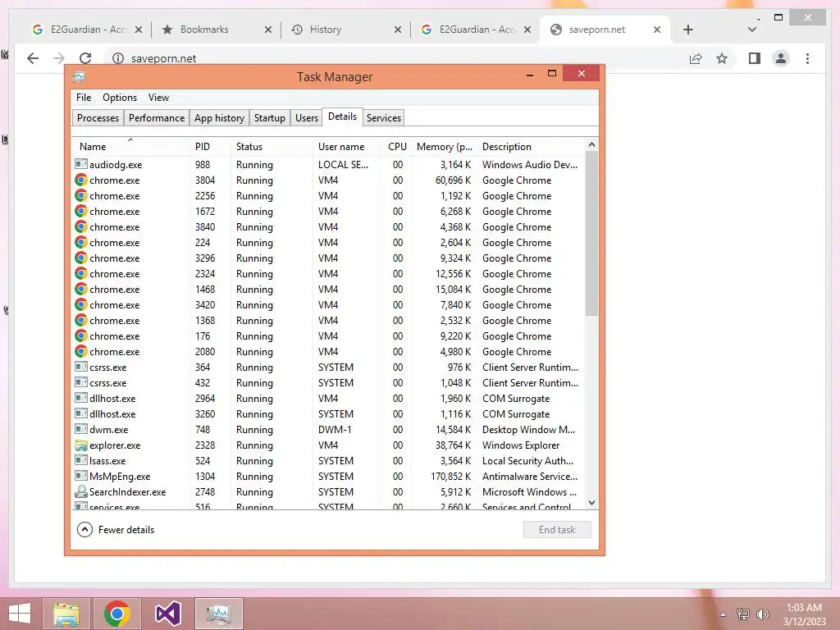Open Visual Studio from the taskbar
The height and width of the screenshot is (630, 840).
point(167,614)
